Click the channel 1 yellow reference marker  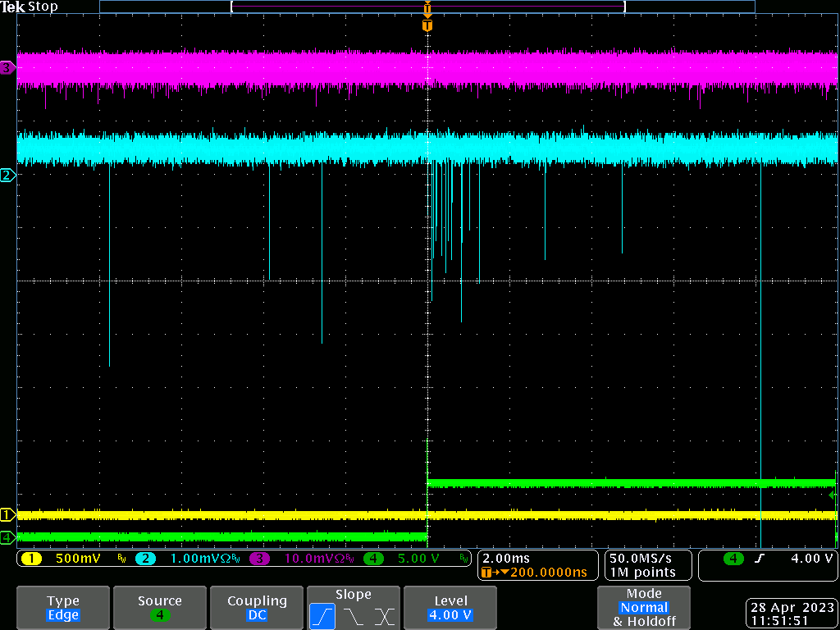coord(7,515)
